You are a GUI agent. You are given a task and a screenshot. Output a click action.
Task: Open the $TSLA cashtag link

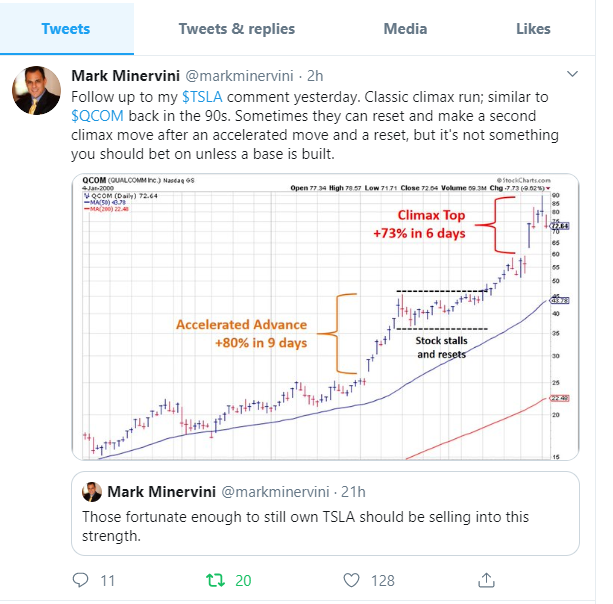pyautogui.click(x=203, y=95)
